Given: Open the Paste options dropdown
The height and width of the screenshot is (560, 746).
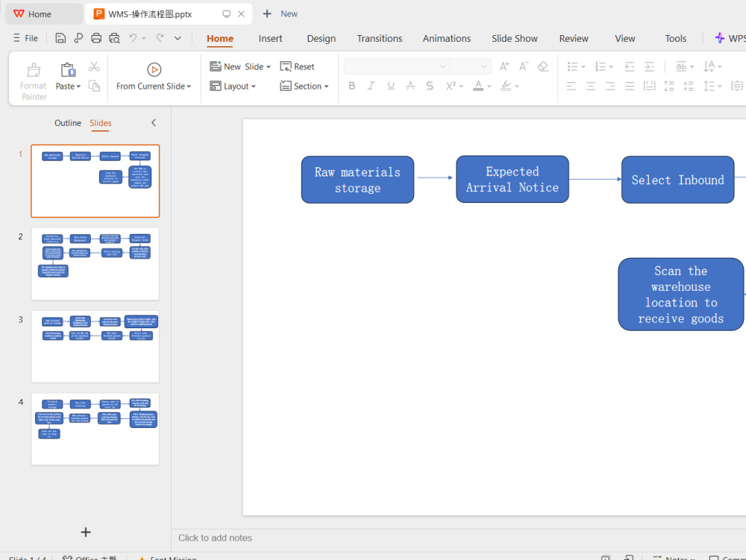Looking at the screenshot, I should [78, 86].
